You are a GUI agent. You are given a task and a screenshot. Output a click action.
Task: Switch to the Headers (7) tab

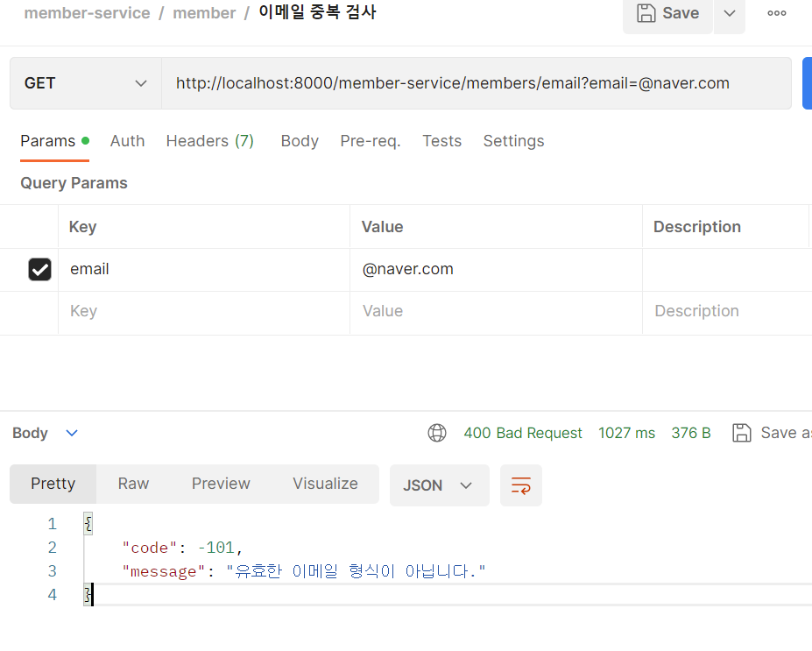click(x=209, y=140)
